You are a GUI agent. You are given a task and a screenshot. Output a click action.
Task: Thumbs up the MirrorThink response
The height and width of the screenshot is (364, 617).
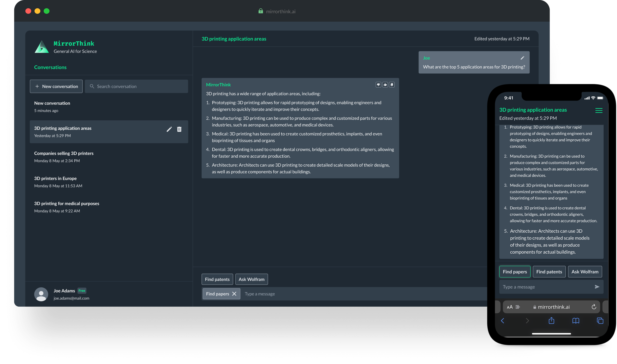[385, 85]
